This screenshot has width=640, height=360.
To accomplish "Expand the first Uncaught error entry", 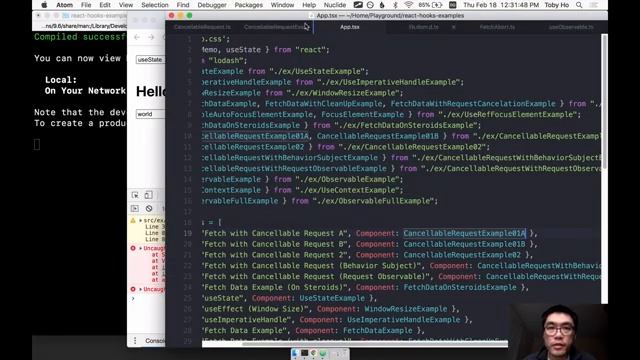I will click(x=141, y=248).
